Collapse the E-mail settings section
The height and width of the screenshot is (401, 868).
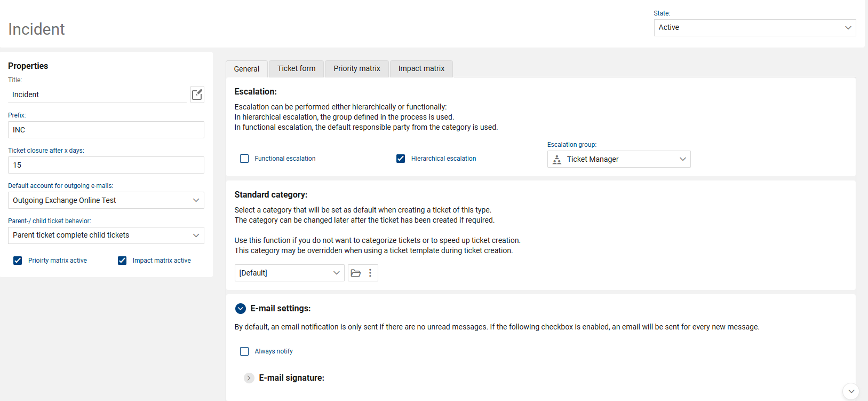241,309
